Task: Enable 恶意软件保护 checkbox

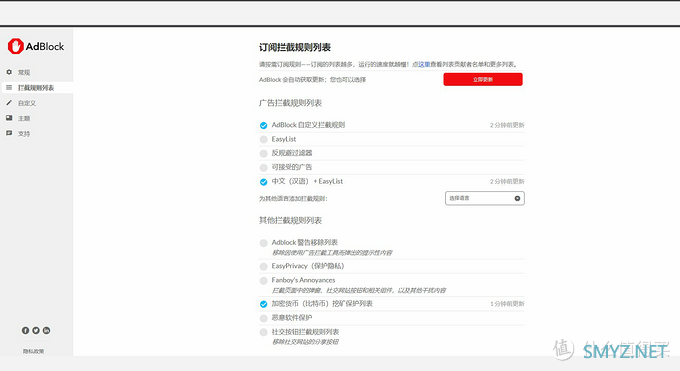Action: coord(263,318)
